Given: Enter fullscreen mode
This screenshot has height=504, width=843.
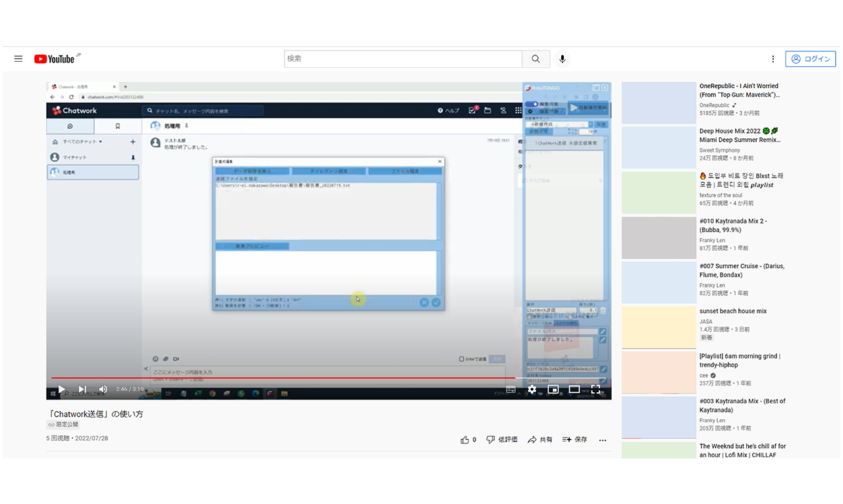Looking at the screenshot, I should click(595, 390).
